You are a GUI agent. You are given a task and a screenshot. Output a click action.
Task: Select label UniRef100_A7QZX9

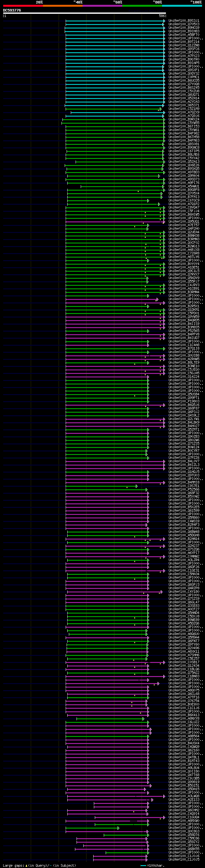(184, 112)
